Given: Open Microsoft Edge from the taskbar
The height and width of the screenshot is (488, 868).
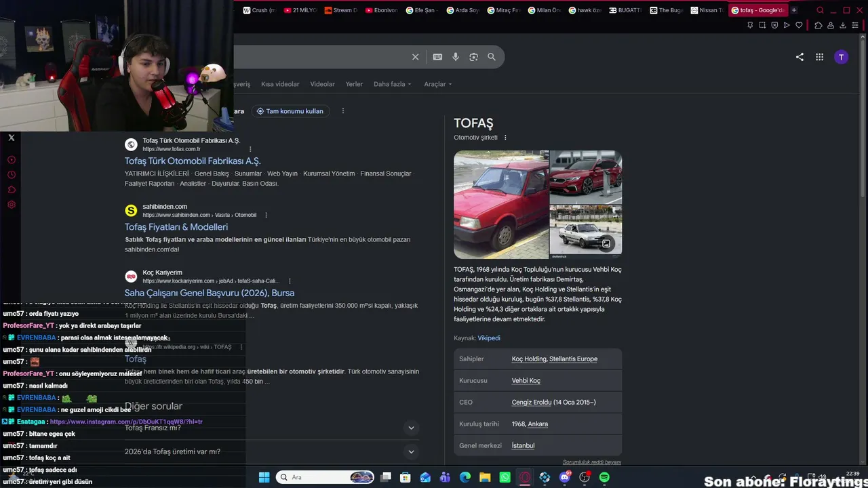Looking at the screenshot, I should (465, 477).
